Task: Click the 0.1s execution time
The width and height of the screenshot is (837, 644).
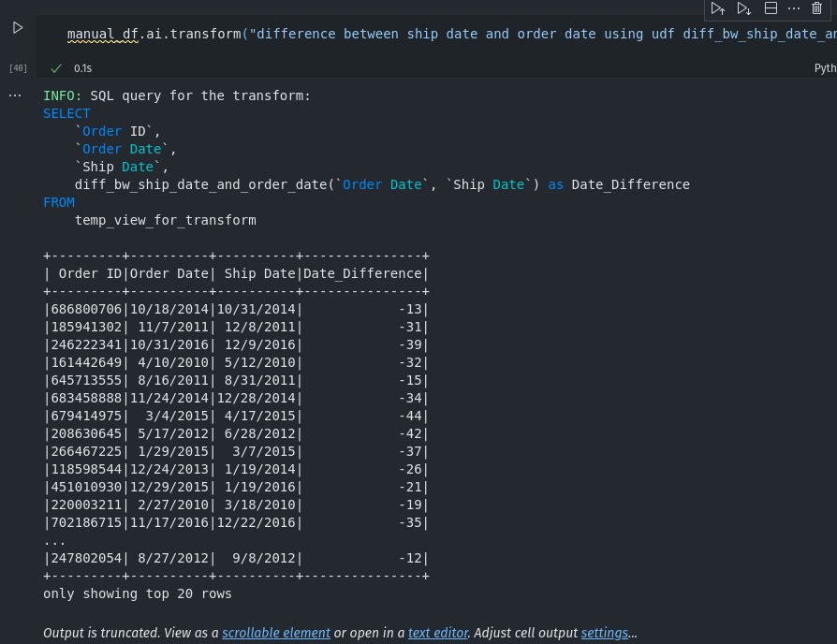Action: pos(82,68)
